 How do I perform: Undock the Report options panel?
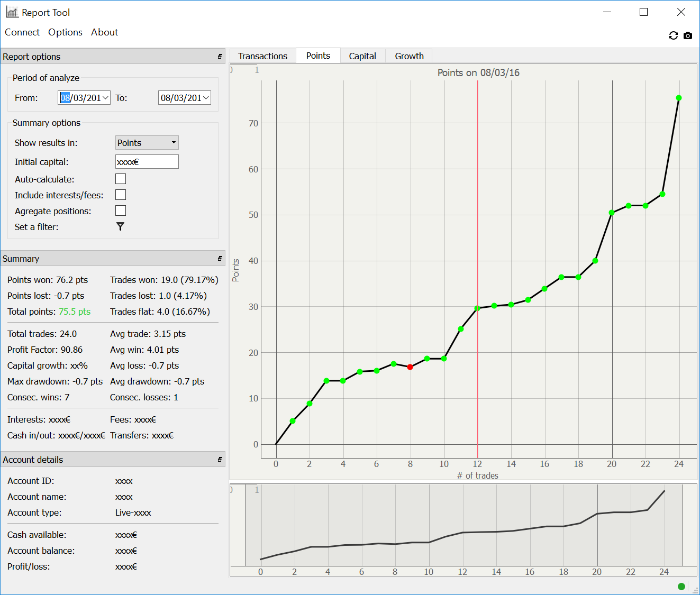[x=220, y=57]
